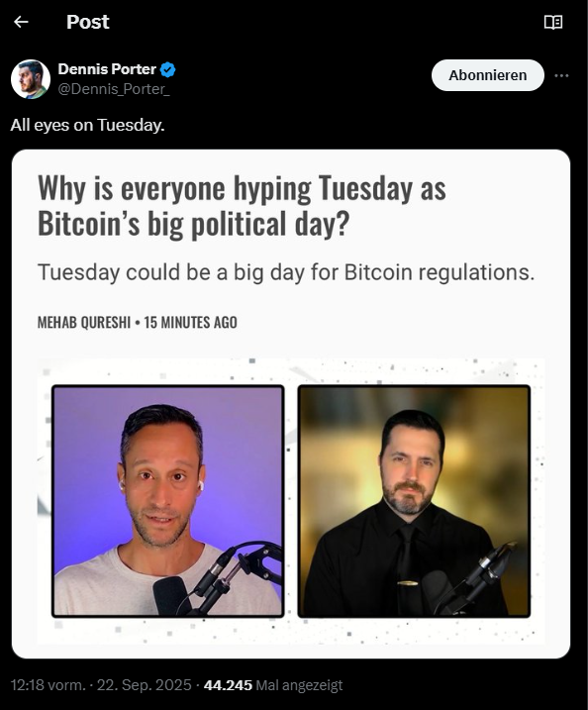This screenshot has height=710, width=588.
Task: Open reader view via the book icon
Action: (x=553, y=22)
